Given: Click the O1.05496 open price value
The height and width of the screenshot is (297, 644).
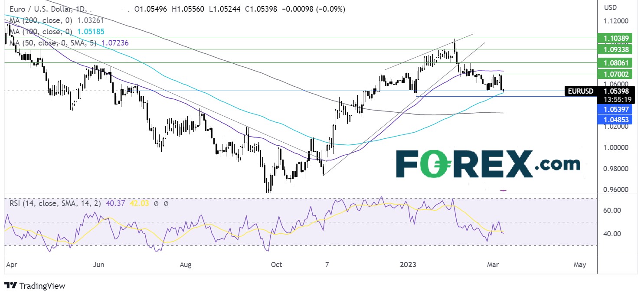Looking at the screenshot, I should [150, 9].
